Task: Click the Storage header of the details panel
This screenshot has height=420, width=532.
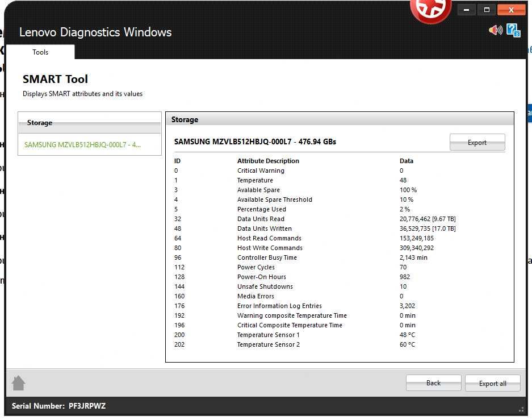Action: coord(340,119)
